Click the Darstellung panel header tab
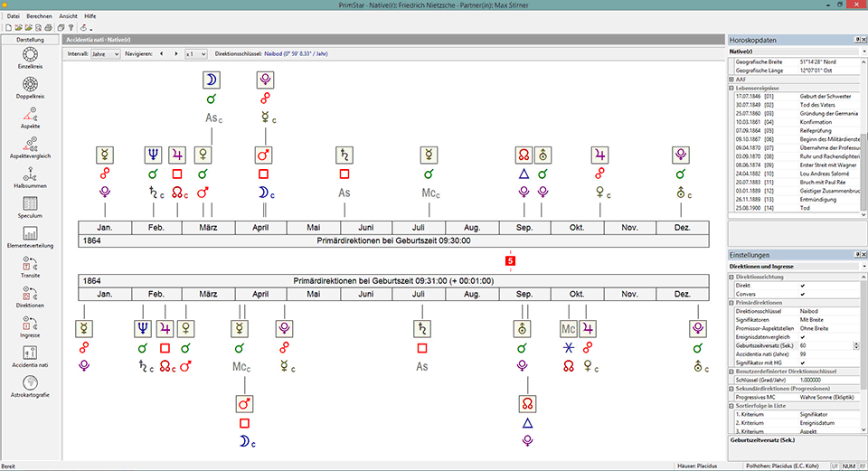The width and height of the screenshot is (868, 471). click(x=30, y=40)
